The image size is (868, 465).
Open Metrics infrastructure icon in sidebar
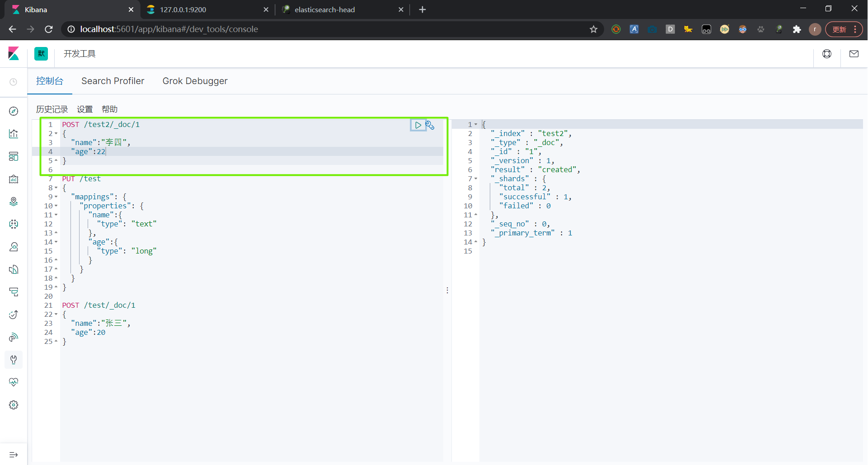pyautogui.click(x=14, y=247)
